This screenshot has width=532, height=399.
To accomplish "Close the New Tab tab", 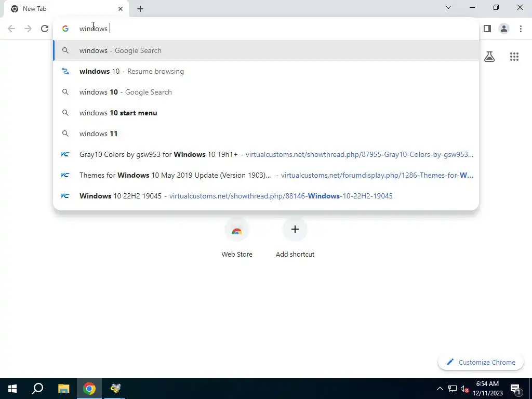I will point(121,9).
